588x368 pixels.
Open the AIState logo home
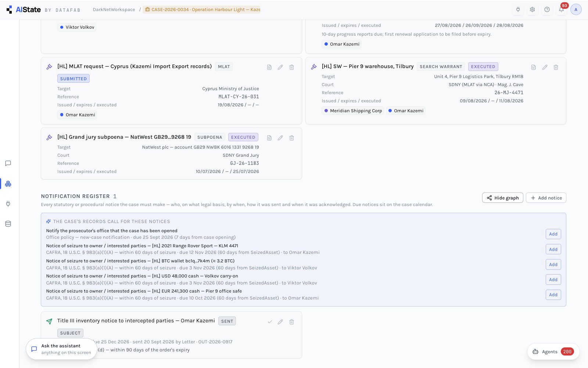[x=24, y=10]
